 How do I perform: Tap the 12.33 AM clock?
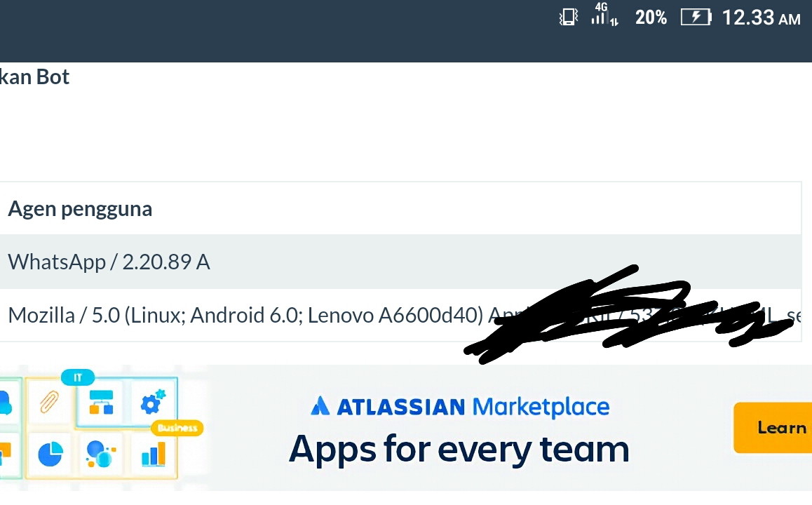(761, 18)
